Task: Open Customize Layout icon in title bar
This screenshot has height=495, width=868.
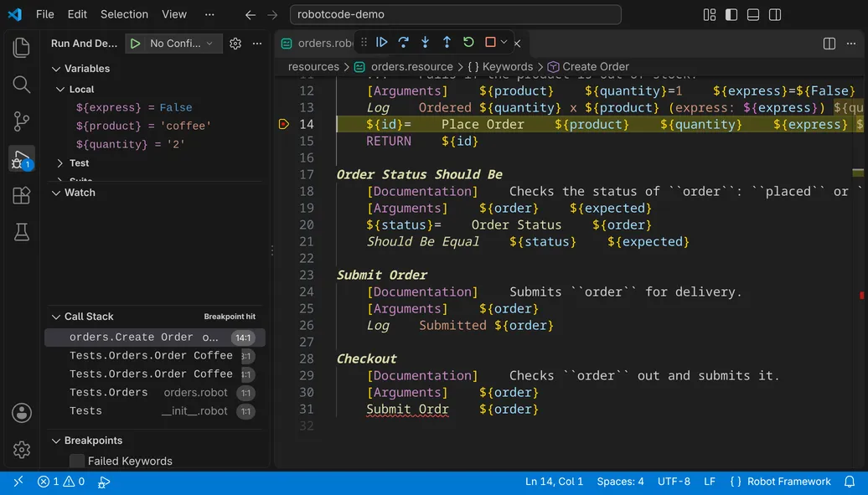Action: click(709, 14)
